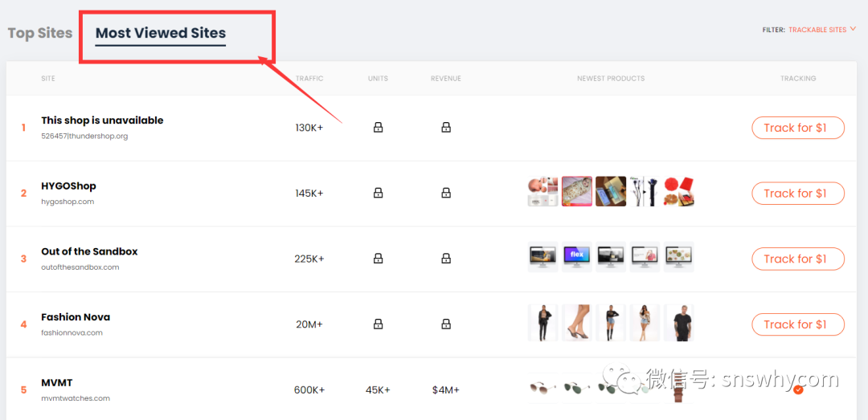Open the Fashion Nova black t-shirt thumbnail
Image resolution: width=868 pixels, height=420 pixels.
pos(678,323)
